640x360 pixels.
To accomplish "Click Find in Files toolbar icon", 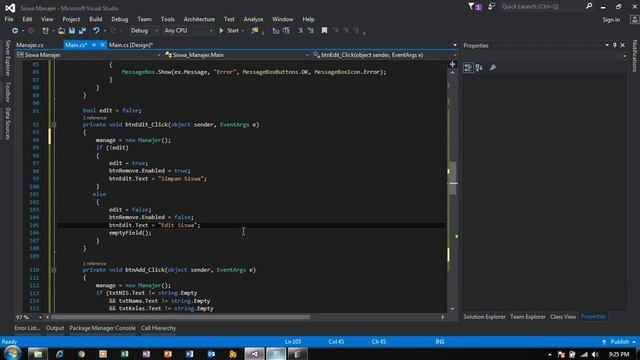I will (255, 31).
